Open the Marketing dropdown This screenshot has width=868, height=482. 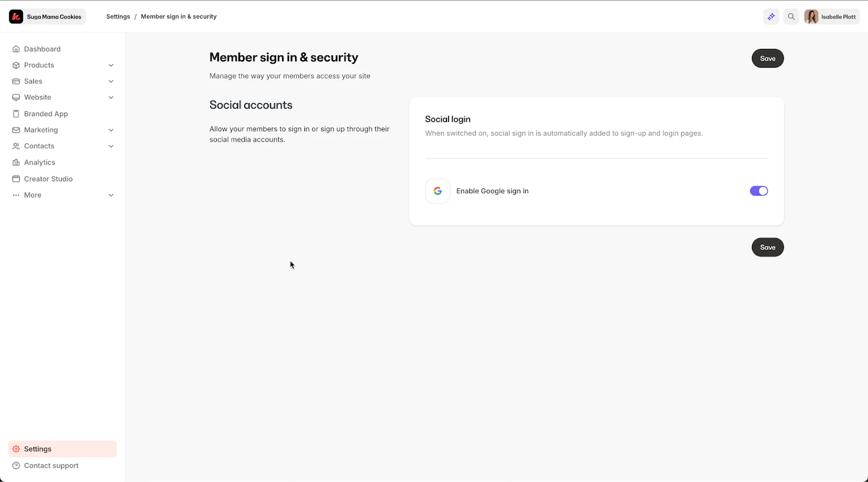(x=111, y=130)
